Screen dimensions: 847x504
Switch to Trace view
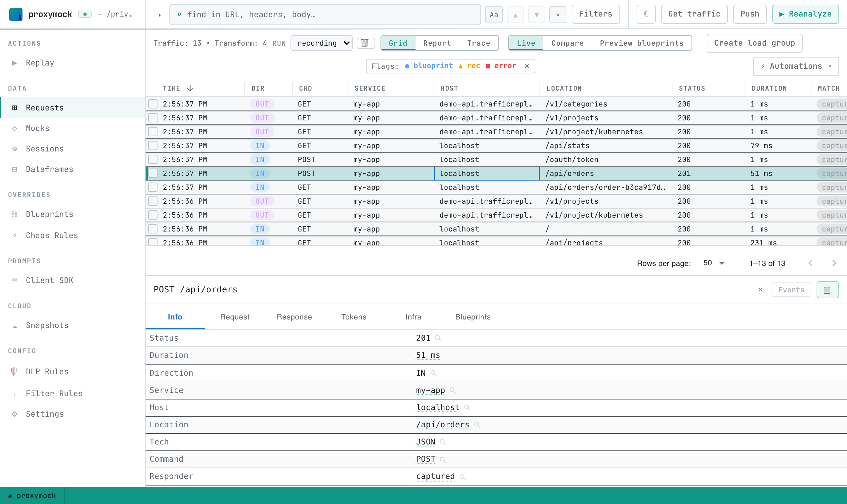point(478,43)
